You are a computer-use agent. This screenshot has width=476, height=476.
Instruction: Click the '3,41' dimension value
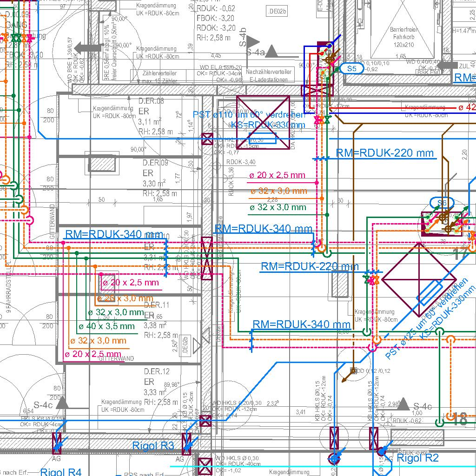[x=301, y=412]
